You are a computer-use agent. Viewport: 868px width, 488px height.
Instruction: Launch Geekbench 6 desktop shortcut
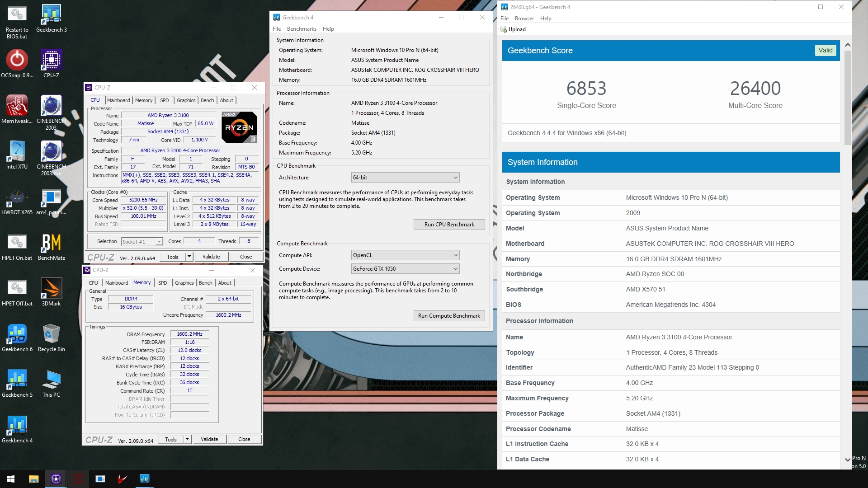point(17,338)
